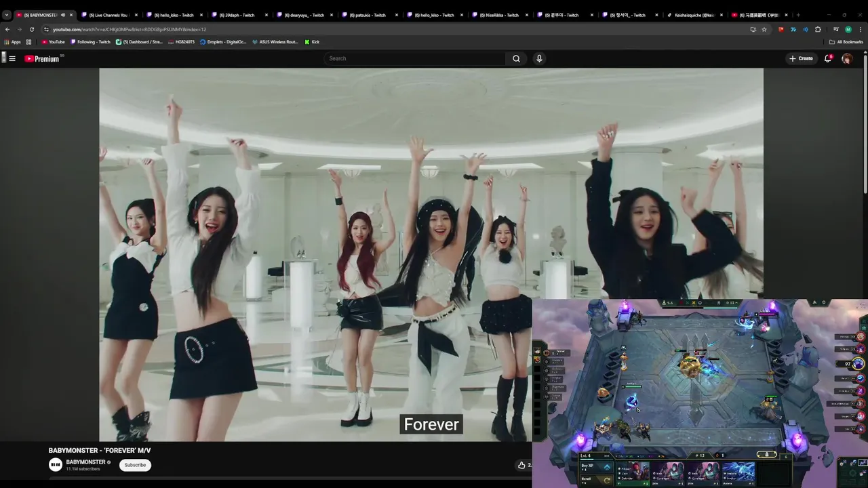
Task: Open the Chrome tab search dropdown
Action: (x=6, y=15)
